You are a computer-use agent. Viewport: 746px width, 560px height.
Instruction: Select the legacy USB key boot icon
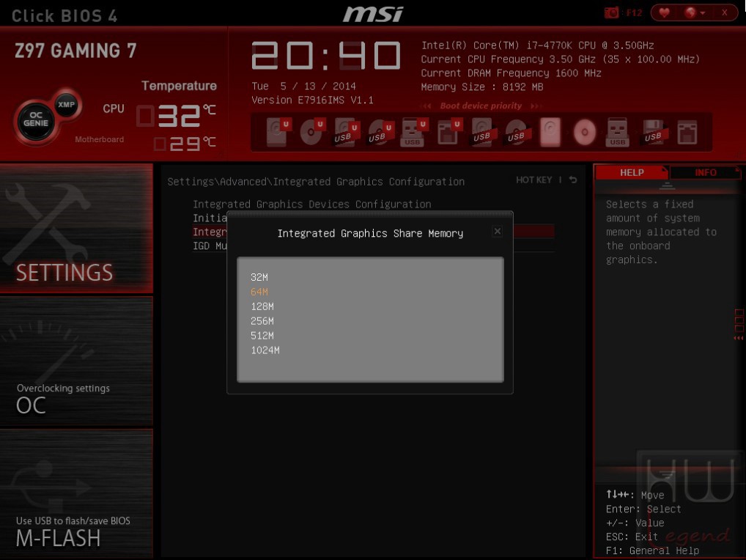(618, 132)
